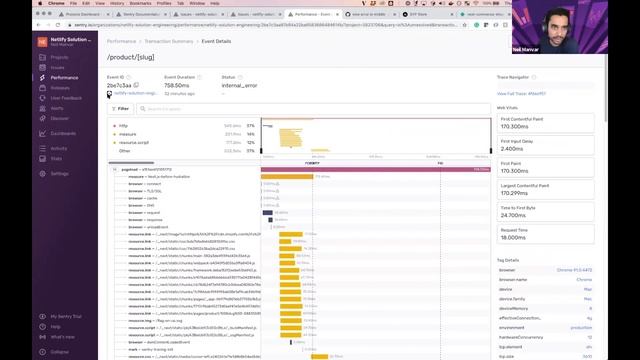Copy the event ID 2be7c3aa

click(136, 85)
